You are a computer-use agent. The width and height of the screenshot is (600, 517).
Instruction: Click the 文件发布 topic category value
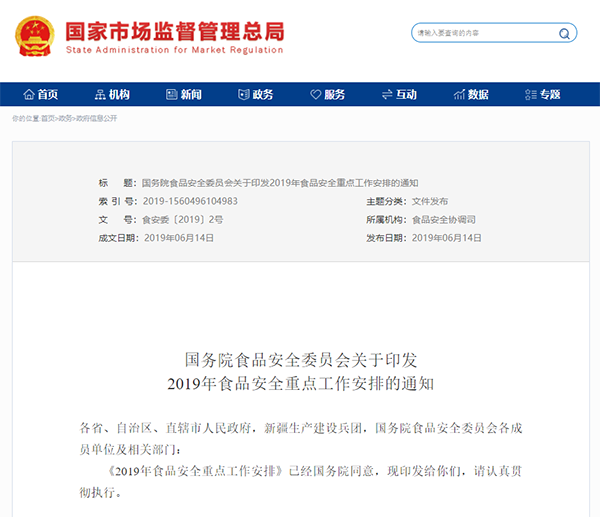tap(430, 201)
